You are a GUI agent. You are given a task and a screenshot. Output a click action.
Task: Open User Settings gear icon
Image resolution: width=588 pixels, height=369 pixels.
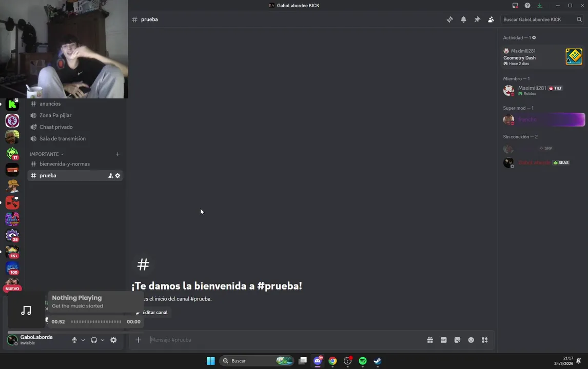pos(113,340)
